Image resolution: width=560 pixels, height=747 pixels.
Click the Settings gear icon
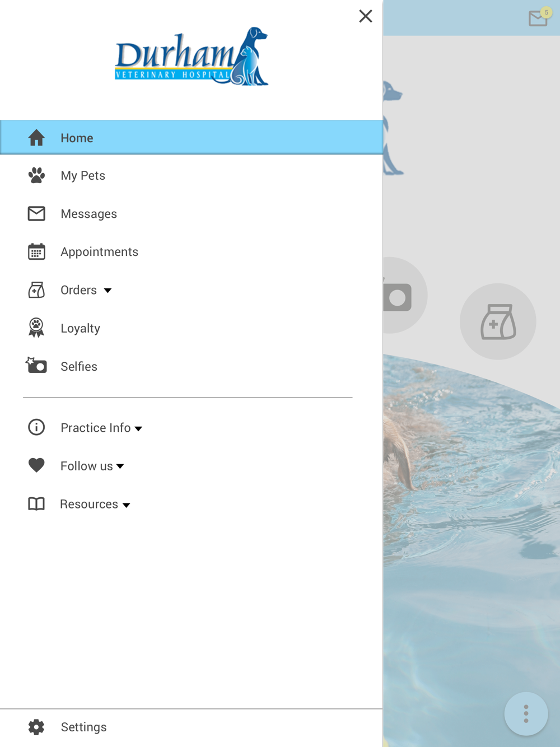click(x=36, y=727)
